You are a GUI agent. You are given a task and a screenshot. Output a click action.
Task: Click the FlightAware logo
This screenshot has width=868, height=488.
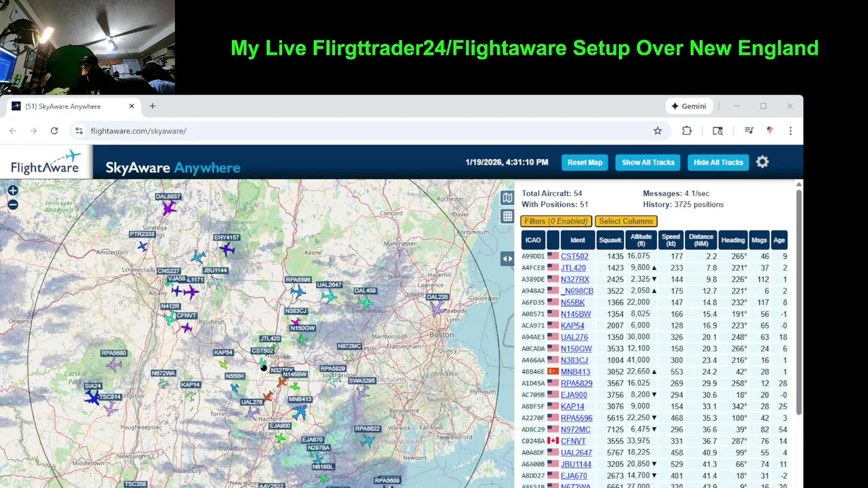click(46, 163)
